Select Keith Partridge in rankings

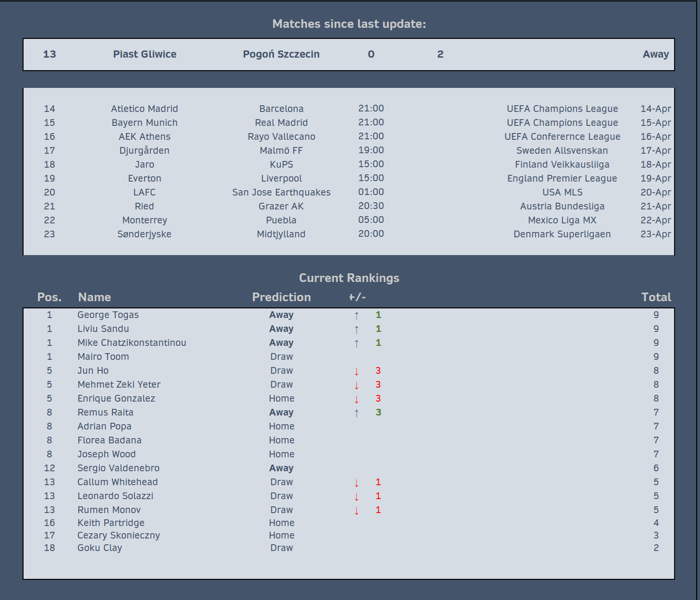111,523
